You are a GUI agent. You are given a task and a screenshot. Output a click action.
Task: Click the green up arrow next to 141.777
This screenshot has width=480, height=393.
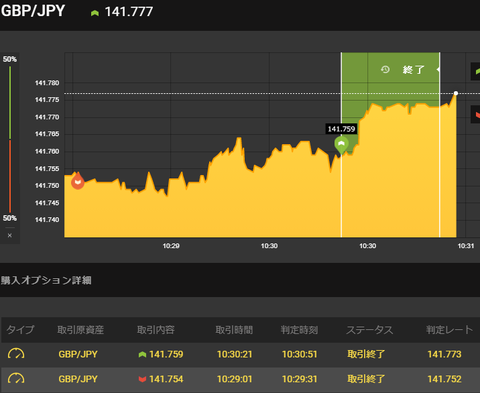point(95,13)
